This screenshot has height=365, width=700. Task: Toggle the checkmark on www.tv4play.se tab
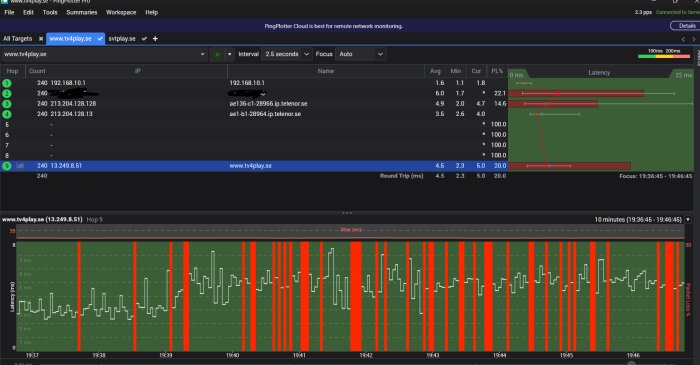100,39
